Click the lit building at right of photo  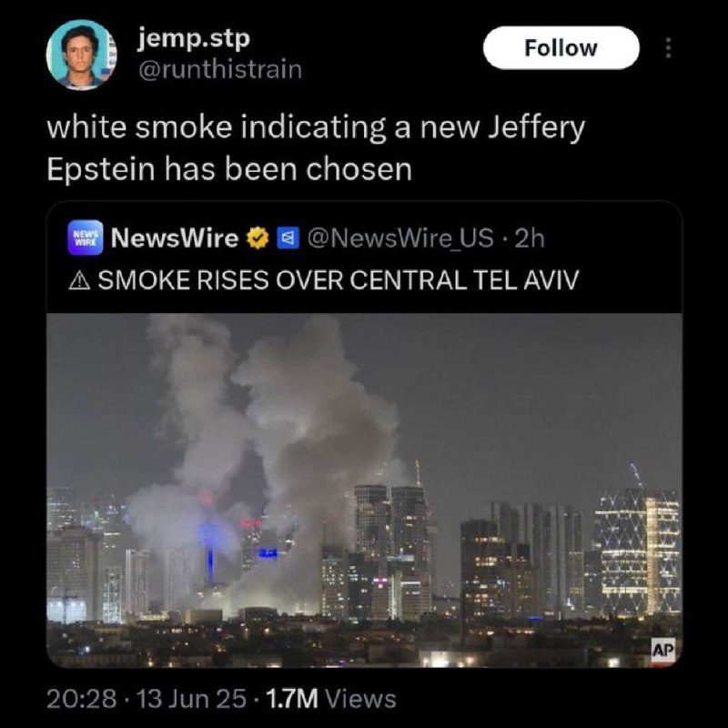[x=639, y=552]
